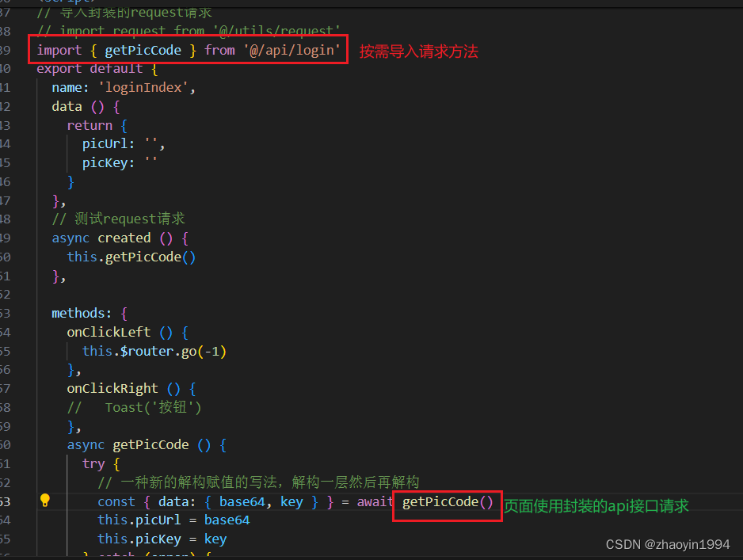743x560 pixels.
Task: Click the commented-out Toast('按钮') line
Action: (134, 407)
